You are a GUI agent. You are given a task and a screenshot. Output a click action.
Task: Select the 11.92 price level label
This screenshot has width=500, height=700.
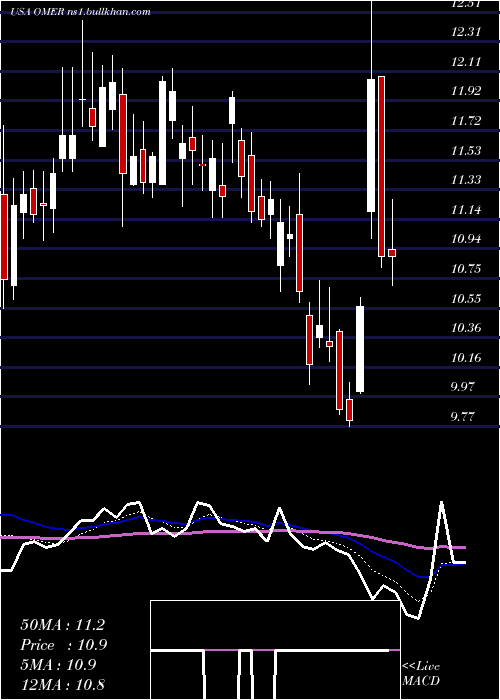click(x=468, y=92)
